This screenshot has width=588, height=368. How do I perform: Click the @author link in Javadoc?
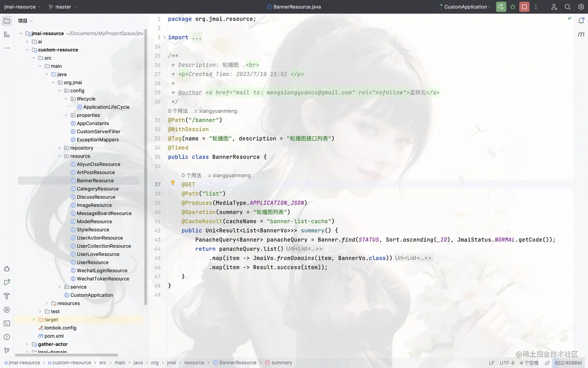click(x=190, y=93)
